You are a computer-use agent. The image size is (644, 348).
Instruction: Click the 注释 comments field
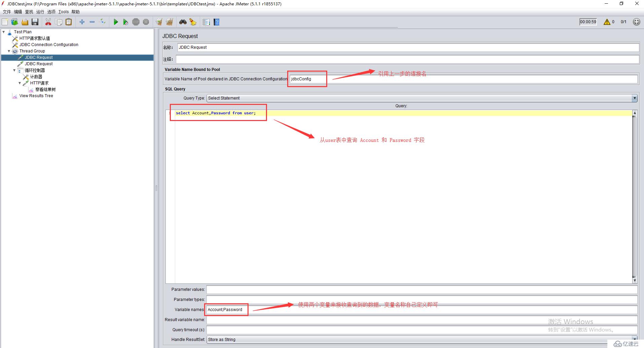click(407, 59)
